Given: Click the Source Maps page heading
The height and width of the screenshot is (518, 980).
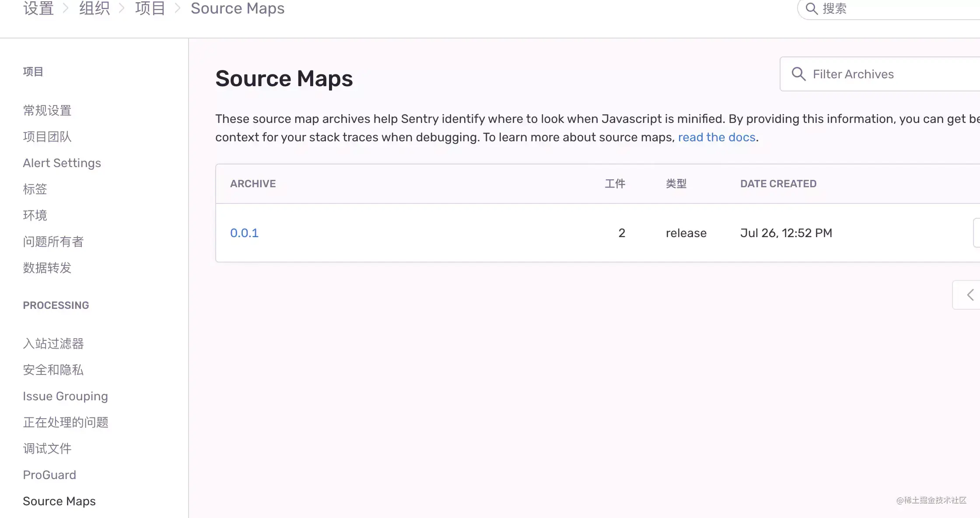Looking at the screenshot, I should tap(284, 79).
